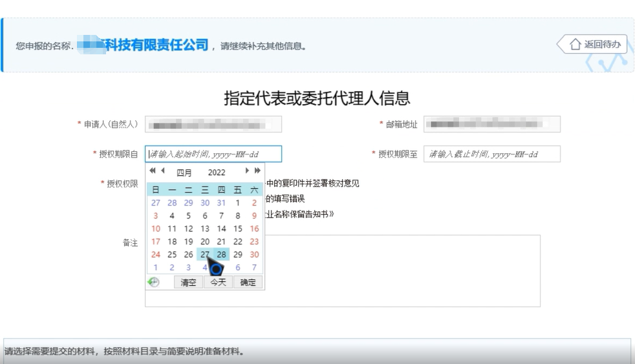Confirm date with 确定 button

coord(248,283)
